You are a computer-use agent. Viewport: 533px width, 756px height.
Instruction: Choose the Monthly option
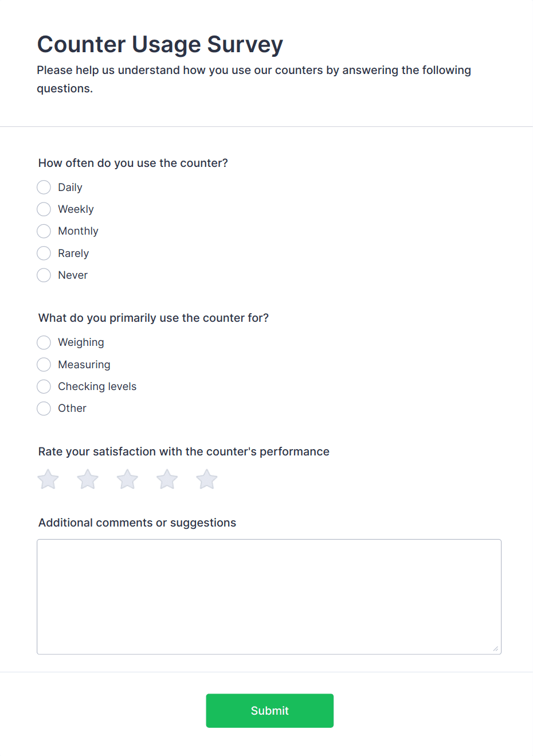44,231
